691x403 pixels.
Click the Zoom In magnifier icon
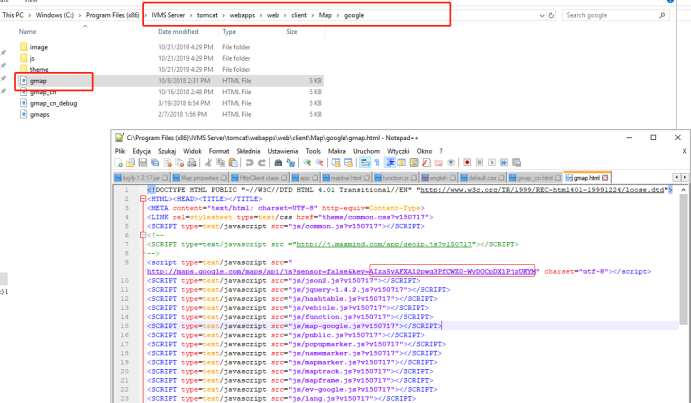[307, 163]
